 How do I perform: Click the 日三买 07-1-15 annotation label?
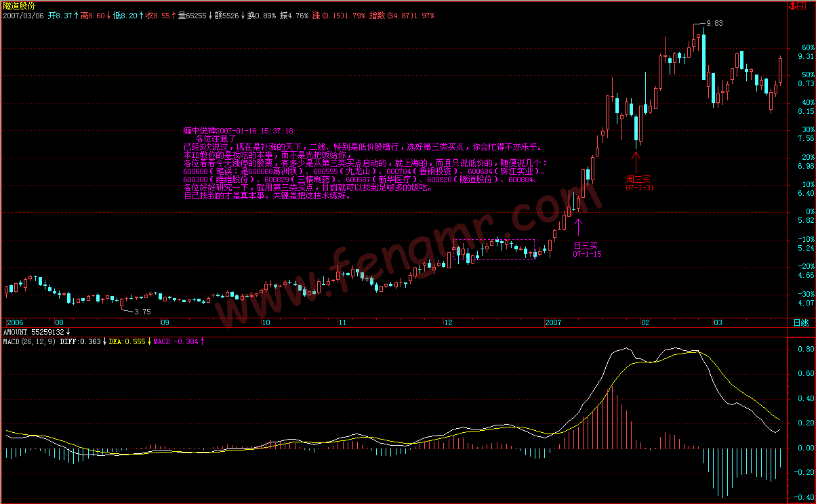[x=586, y=249]
